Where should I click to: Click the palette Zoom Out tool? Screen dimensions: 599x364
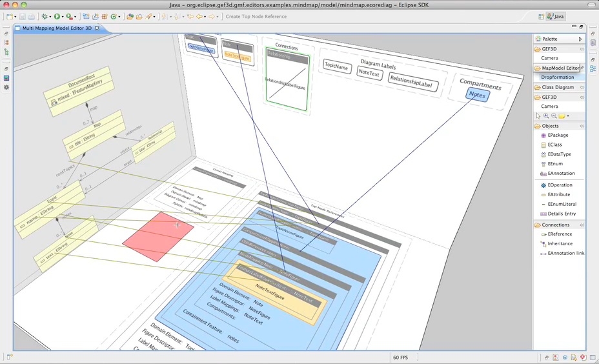click(x=554, y=116)
